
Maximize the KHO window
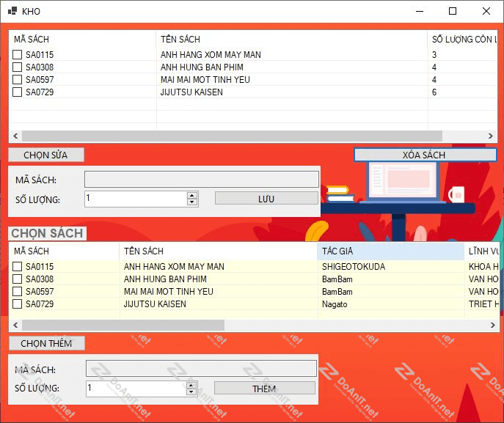click(453, 11)
